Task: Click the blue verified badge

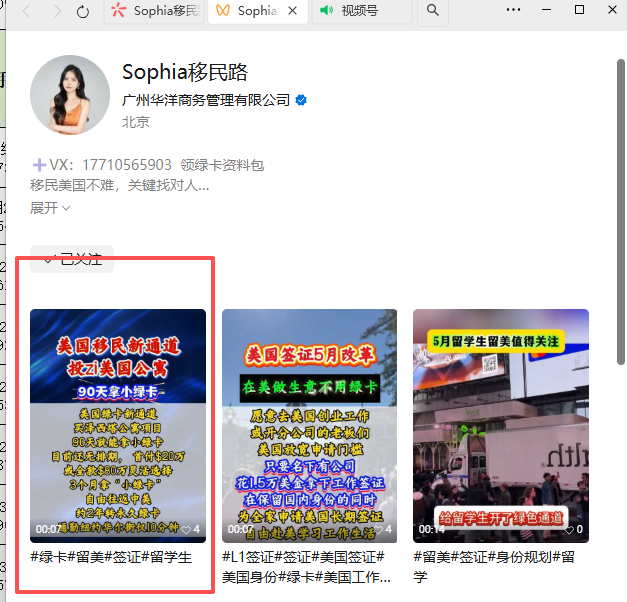Action: 301,100
